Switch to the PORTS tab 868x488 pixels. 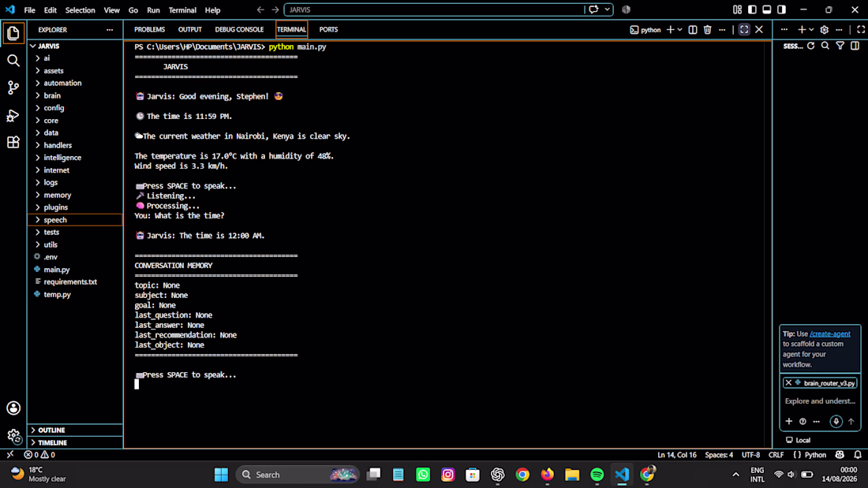click(328, 30)
